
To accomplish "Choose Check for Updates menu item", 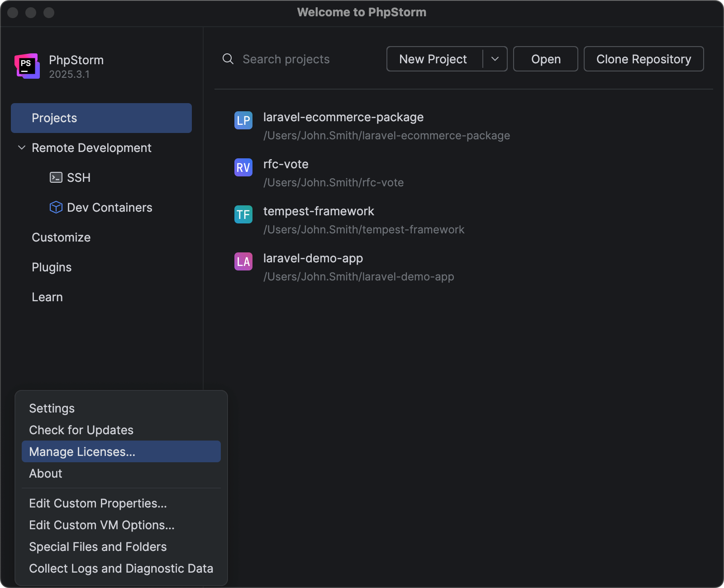I will pos(121,430).
